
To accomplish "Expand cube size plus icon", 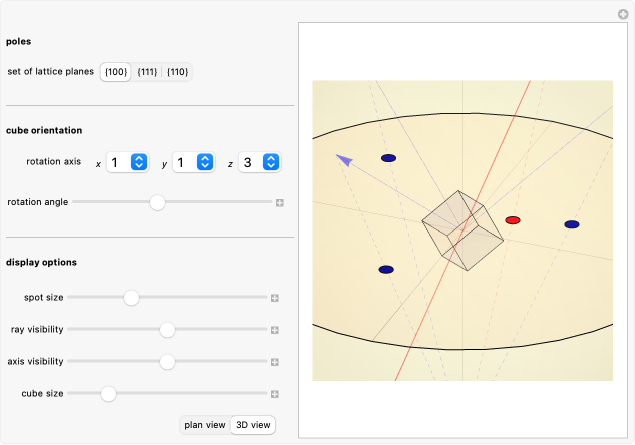I will 274,394.
